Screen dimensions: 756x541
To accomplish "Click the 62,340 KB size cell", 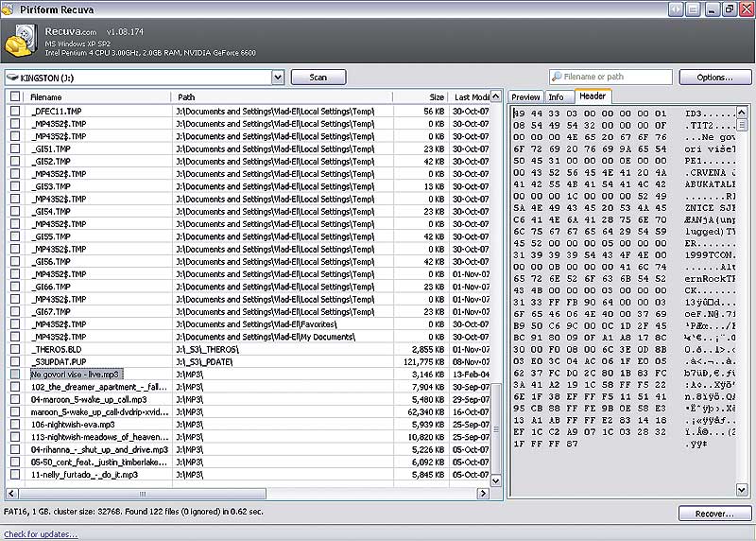I will pos(426,412).
